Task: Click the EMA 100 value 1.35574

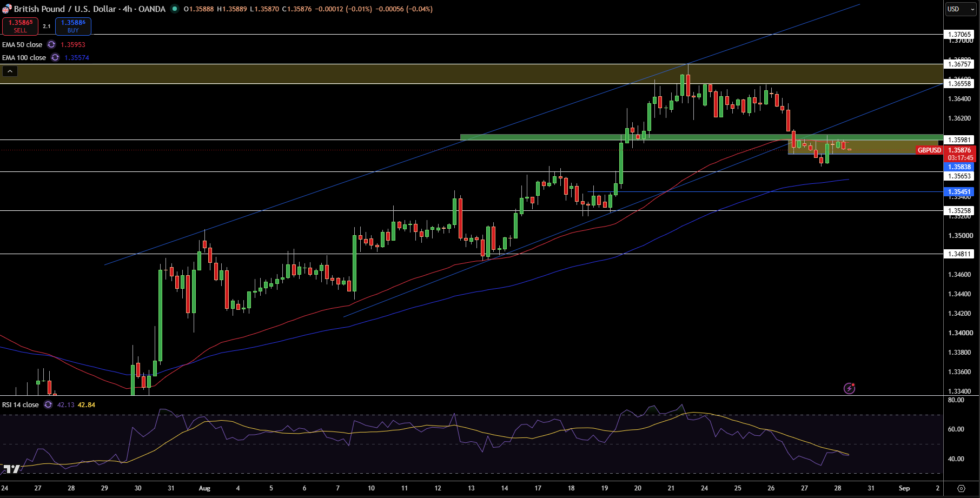Action: pos(77,58)
